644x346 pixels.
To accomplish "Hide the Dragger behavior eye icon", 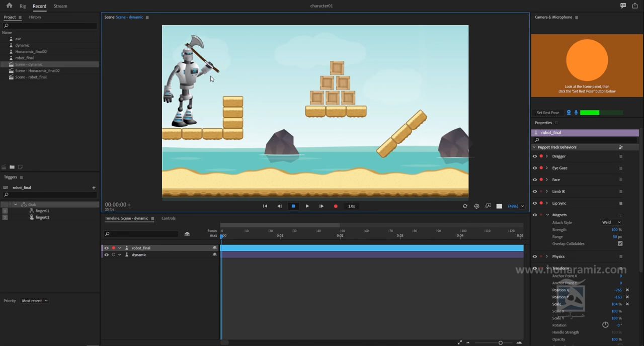I will click(x=535, y=156).
